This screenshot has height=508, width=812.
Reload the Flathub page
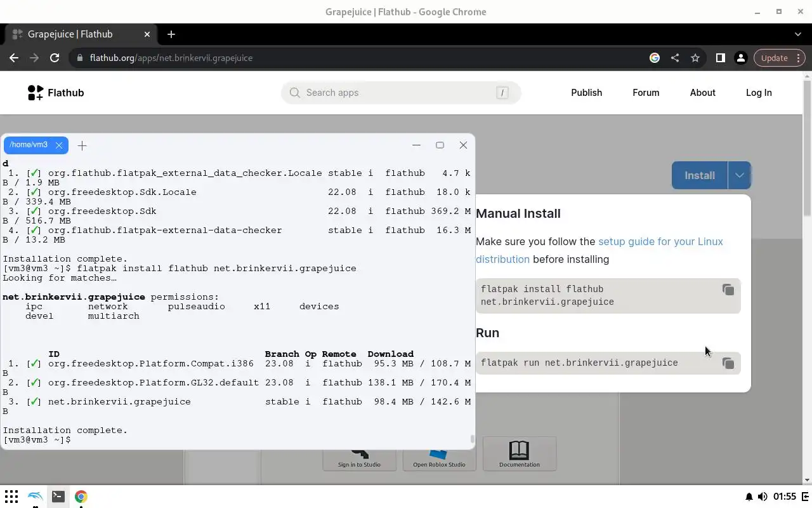(55, 58)
